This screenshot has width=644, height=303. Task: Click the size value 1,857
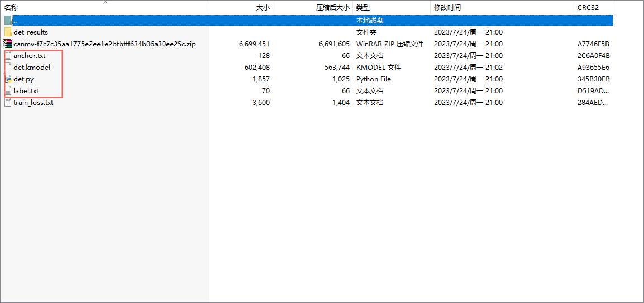[x=261, y=79]
